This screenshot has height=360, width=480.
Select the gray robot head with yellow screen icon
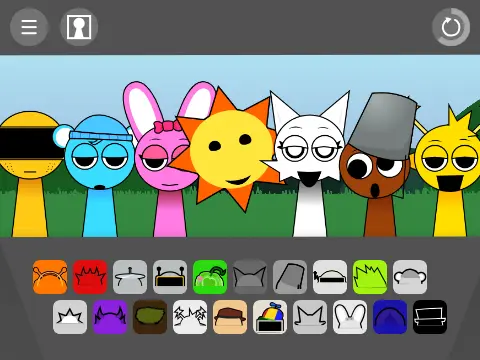coord(170,277)
